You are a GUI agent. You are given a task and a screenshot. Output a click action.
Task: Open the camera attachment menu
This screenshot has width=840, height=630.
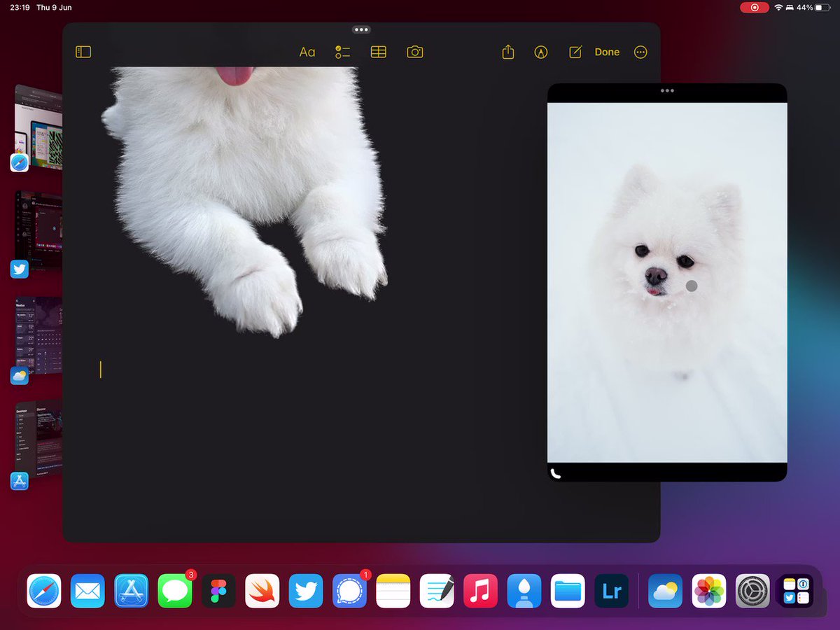[415, 52]
